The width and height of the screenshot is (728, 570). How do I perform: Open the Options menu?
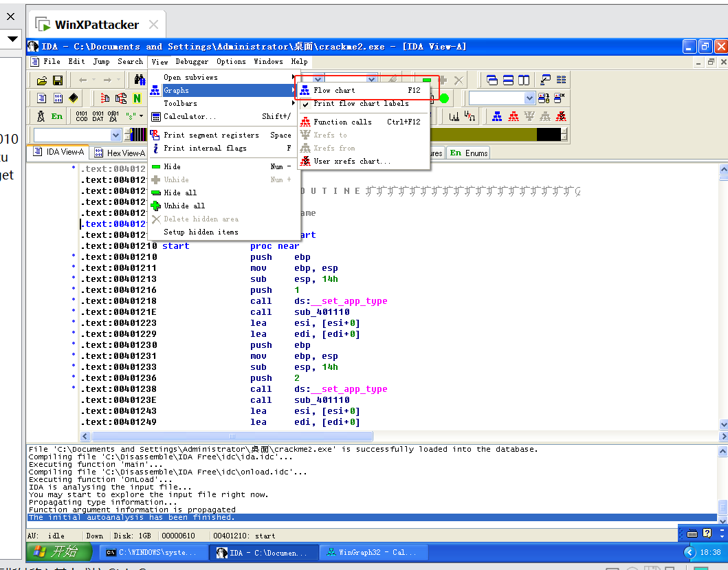231,61
